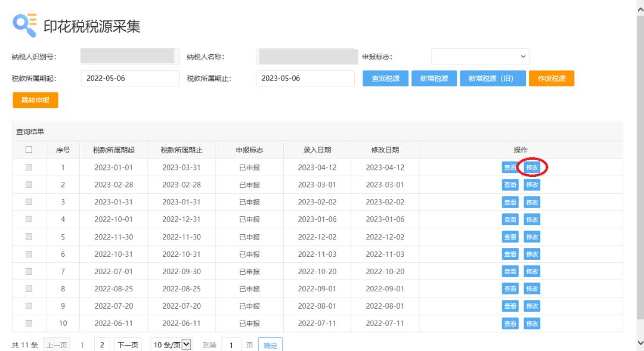Click 修改 for the 2022-10-01 record

click(x=532, y=219)
